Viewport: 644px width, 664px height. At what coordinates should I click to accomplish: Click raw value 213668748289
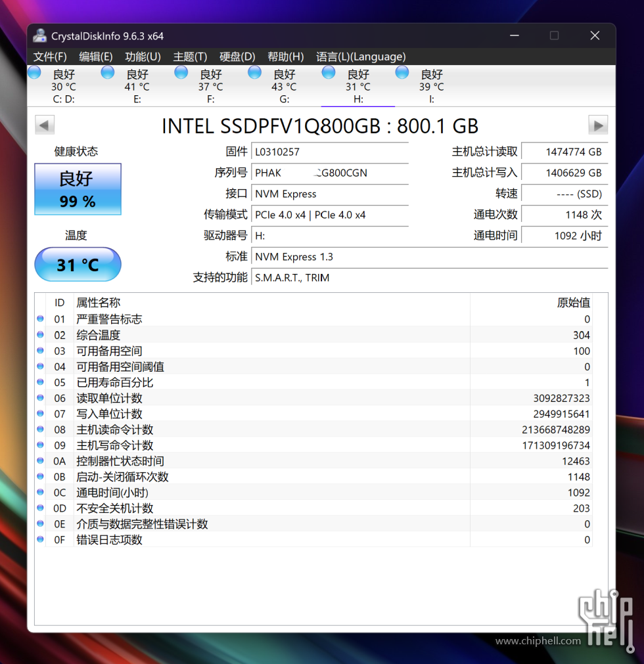(556, 430)
